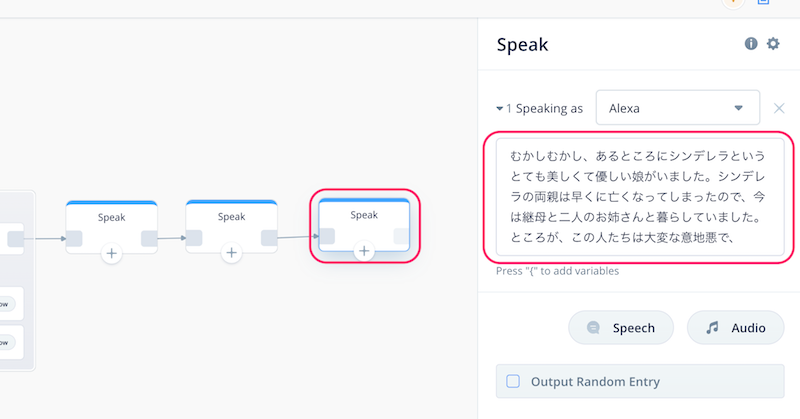Enable Output Random Entry checkbox
Screen dimensions: 800x419
(x=513, y=381)
